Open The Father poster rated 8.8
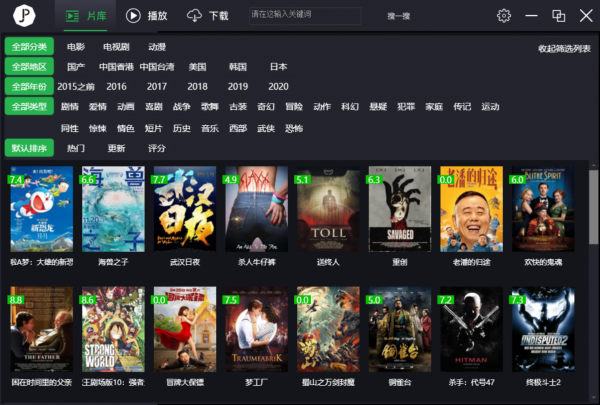 (42, 329)
